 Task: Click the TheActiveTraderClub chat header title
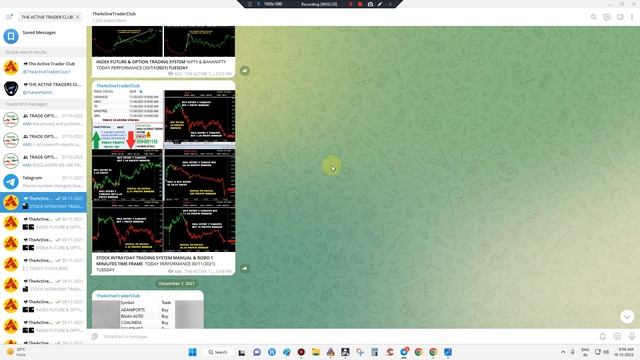[114, 14]
